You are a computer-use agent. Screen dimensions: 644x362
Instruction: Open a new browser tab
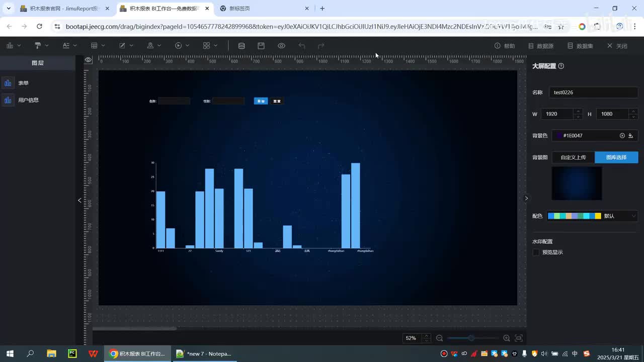pyautogui.click(x=323, y=9)
